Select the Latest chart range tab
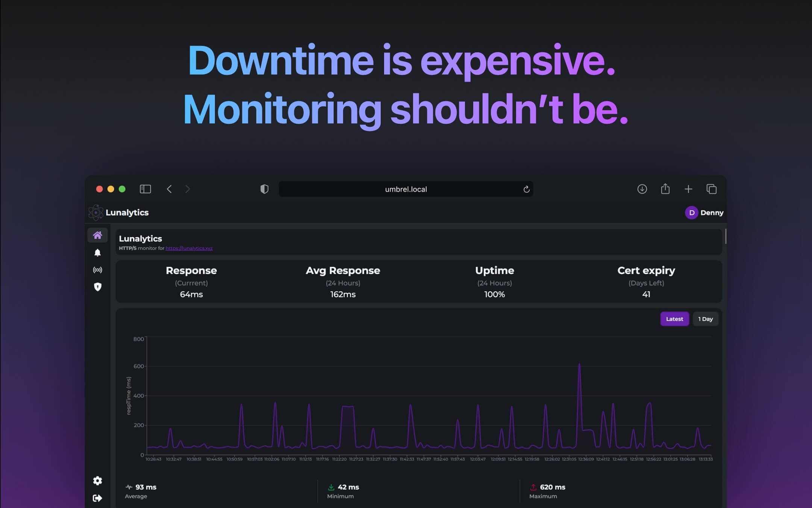The image size is (812, 508). 674,319
